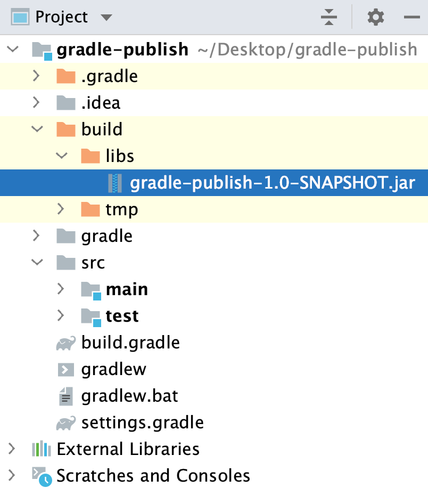
Task: Click the Project tool window icon
Action: click(x=20, y=17)
